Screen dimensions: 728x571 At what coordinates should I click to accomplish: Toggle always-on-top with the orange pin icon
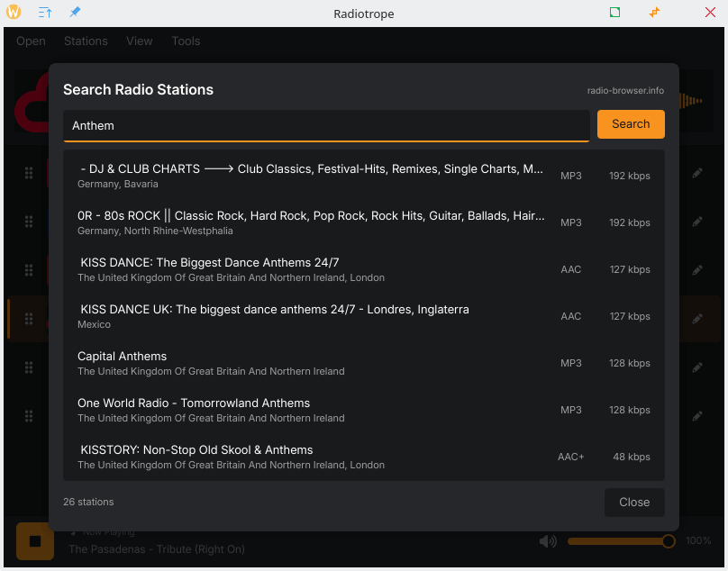(654, 13)
